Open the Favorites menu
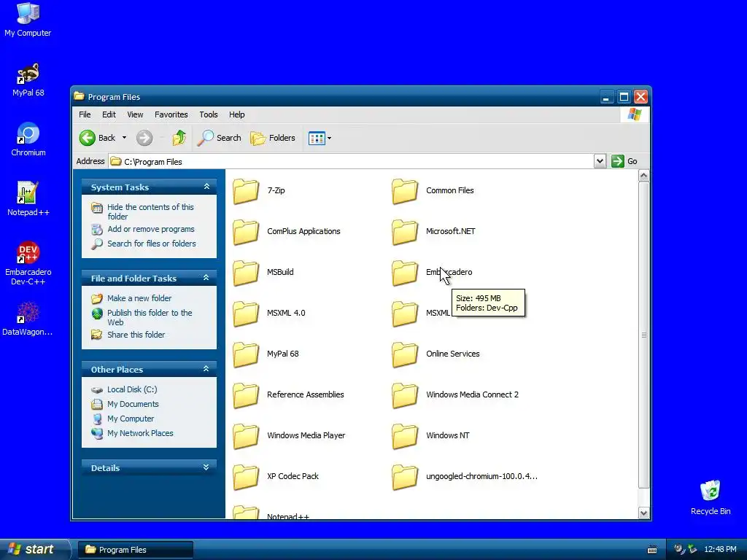 tap(171, 114)
